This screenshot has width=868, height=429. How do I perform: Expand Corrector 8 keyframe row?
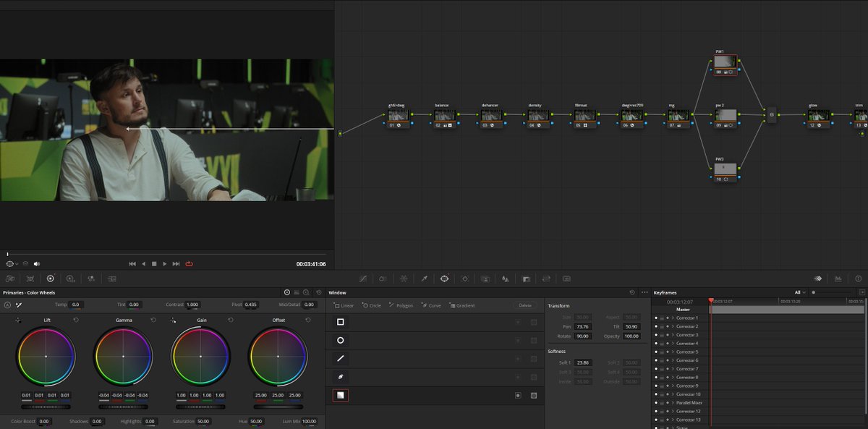673,378
